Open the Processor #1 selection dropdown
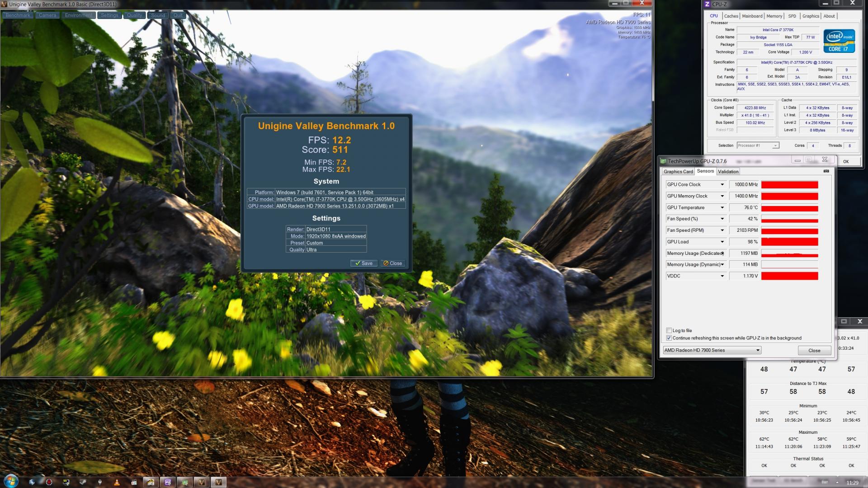 (x=758, y=145)
